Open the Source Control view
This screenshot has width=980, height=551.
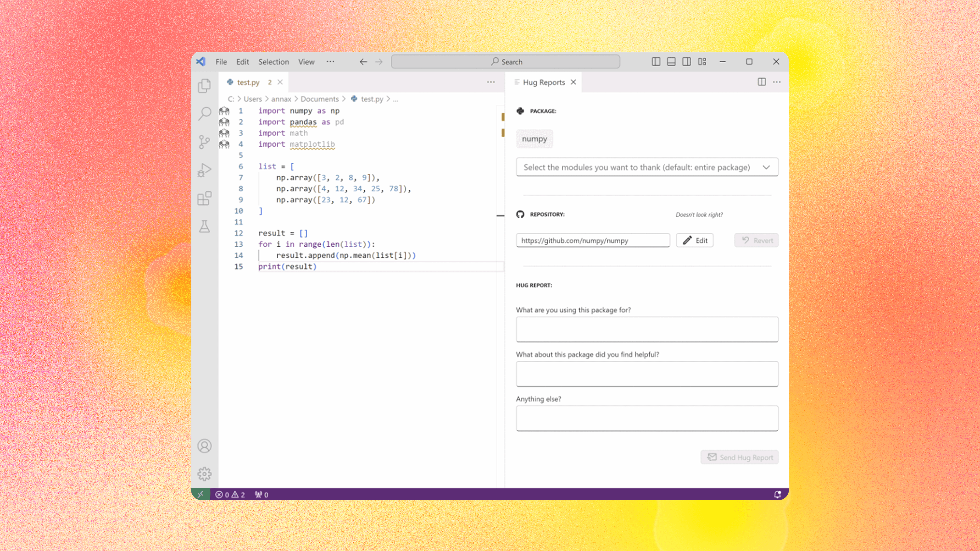pyautogui.click(x=204, y=142)
